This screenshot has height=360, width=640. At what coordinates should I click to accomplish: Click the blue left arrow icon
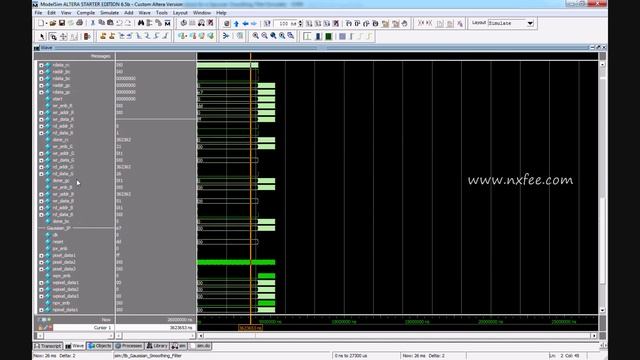(245, 24)
